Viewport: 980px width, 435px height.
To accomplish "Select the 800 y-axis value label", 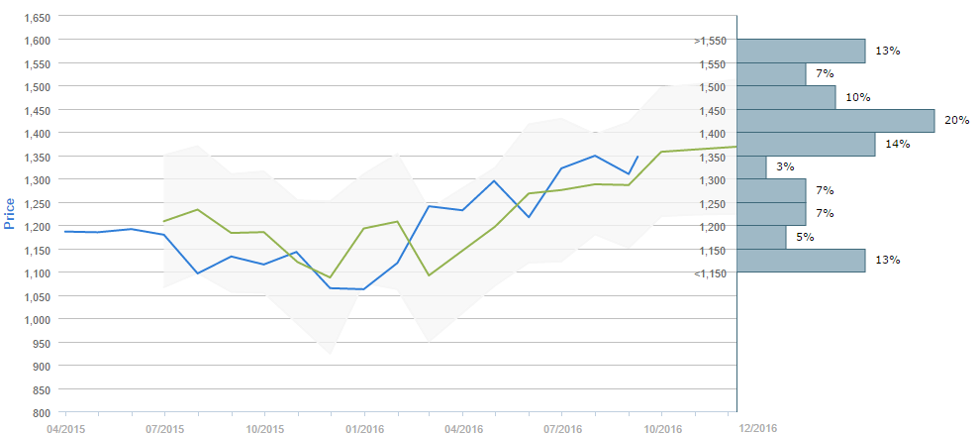I will coord(40,412).
